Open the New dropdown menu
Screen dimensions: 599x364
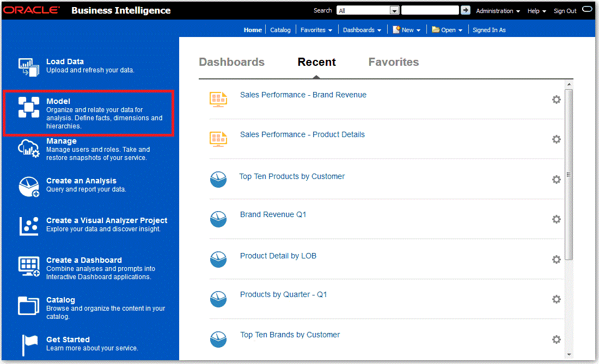406,30
